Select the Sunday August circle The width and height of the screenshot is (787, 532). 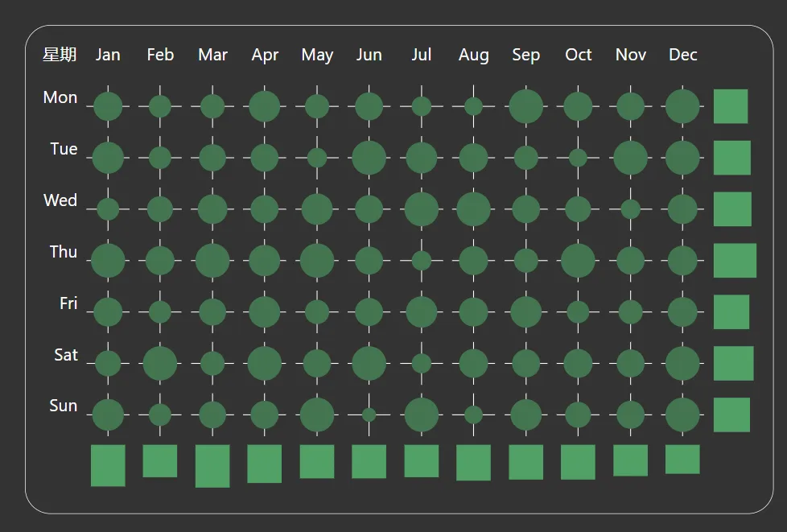tap(473, 414)
